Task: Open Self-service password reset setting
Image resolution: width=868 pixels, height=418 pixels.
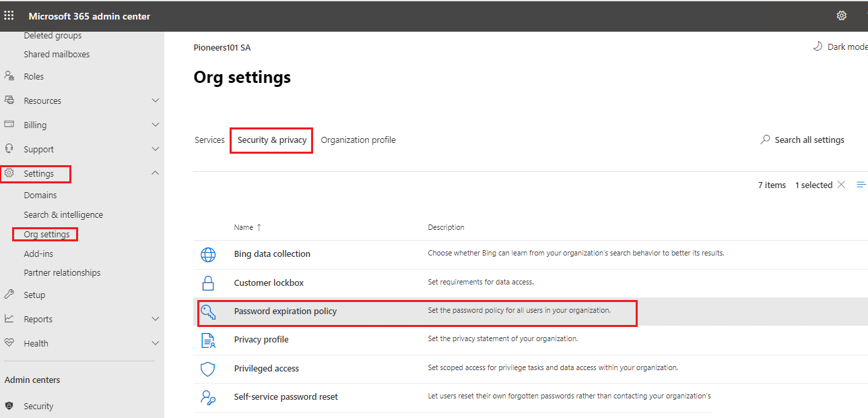Action: [286, 397]
